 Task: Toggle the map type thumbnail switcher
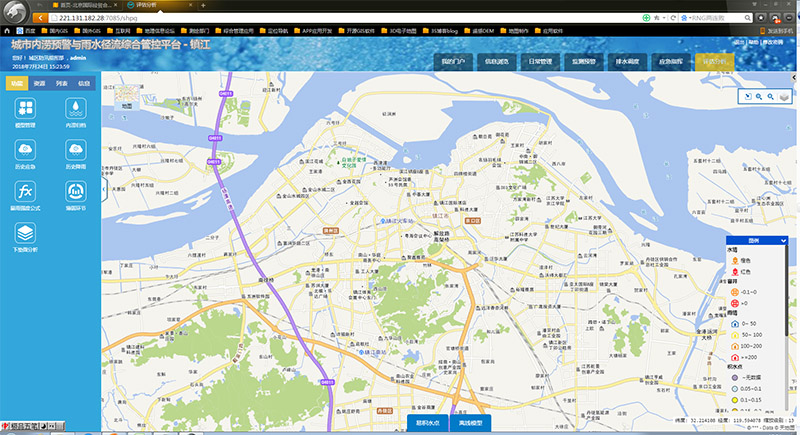click(x=126, y=95)
